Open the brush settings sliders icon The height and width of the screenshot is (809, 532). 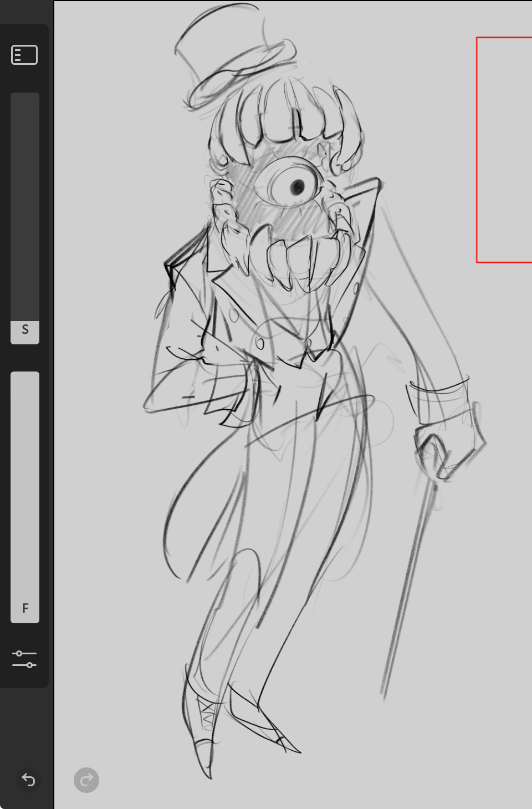24,659
